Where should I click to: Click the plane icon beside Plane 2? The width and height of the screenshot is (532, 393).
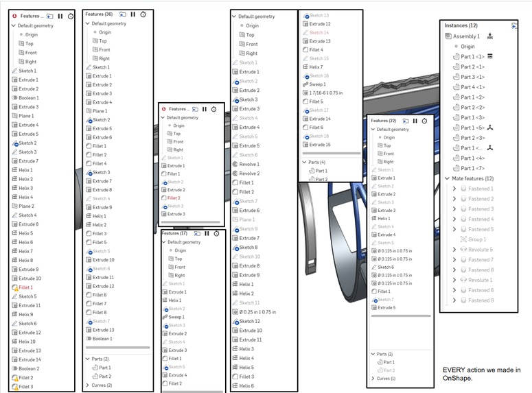tap(14, 206)
